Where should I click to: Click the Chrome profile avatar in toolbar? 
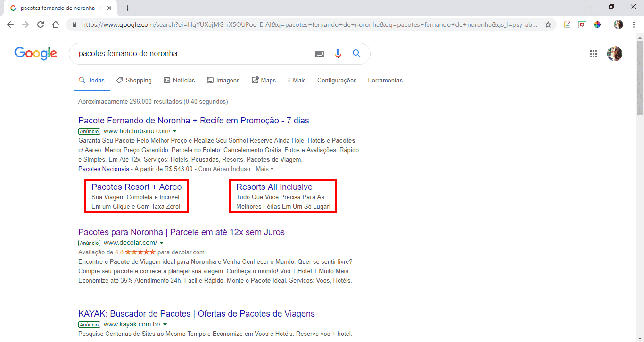[x=619, y=24]
